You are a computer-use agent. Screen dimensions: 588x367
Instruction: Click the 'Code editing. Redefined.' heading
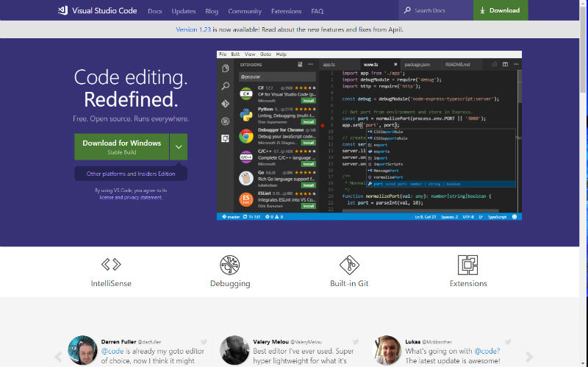coord(131,88)
